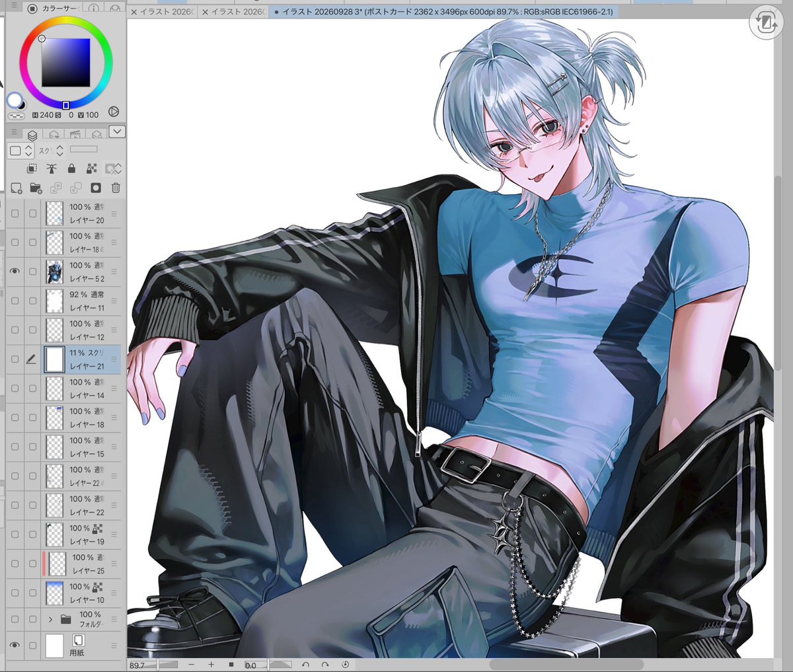Show layer レイヤー 20 visibility box
793x672 pixels.
(15, 213)
